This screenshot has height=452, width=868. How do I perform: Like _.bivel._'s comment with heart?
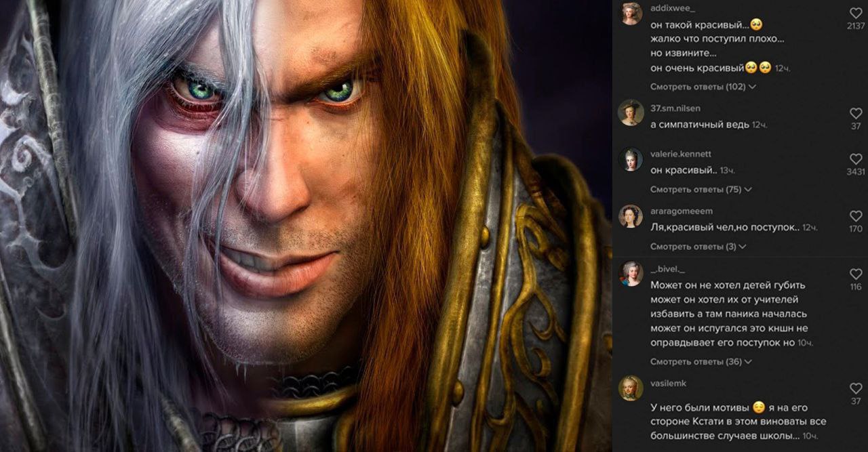click(x=856, y=274)
